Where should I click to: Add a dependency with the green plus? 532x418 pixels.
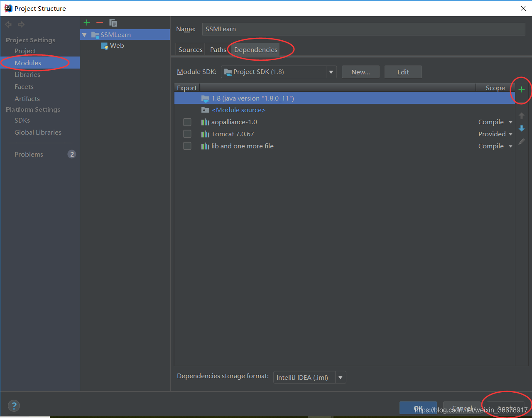click(x=522, y=89)
